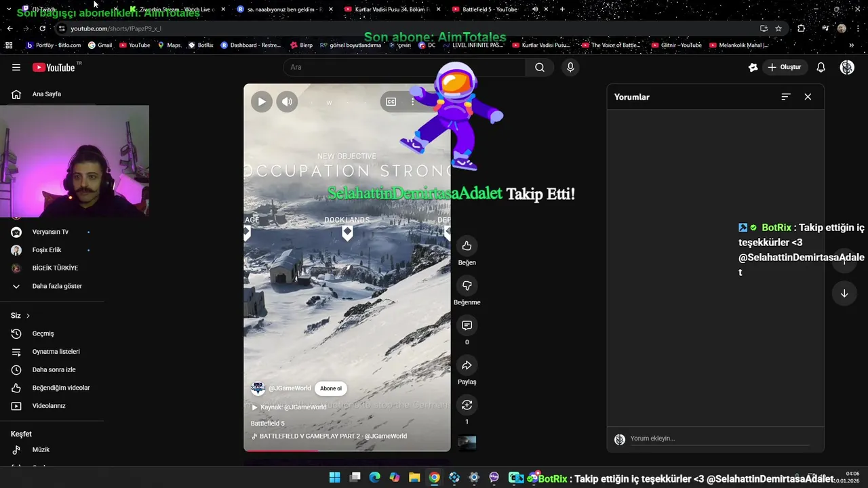Bookmark this page with the star
Image resolution: width=868 pixels, height=488 pixels.
tap(778, 28)
